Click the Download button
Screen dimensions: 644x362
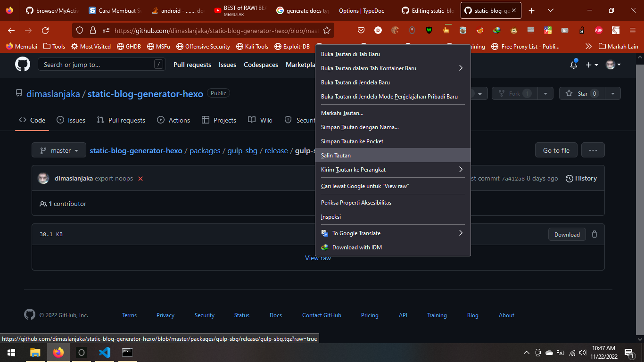pyautogui.click(x=567, y=234)
